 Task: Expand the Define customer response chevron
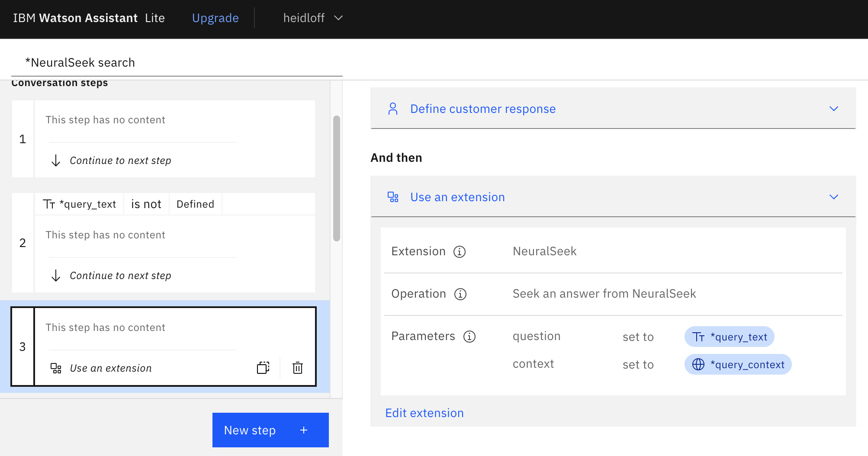pos(834,109)
